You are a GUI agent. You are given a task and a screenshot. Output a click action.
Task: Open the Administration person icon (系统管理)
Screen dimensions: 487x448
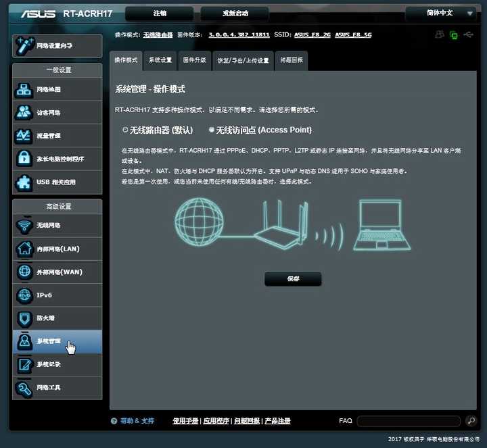click(x=24, y=341)
